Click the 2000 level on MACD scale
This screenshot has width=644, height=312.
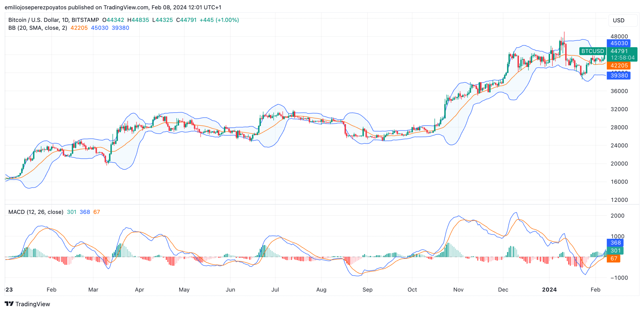pos(617,216)
